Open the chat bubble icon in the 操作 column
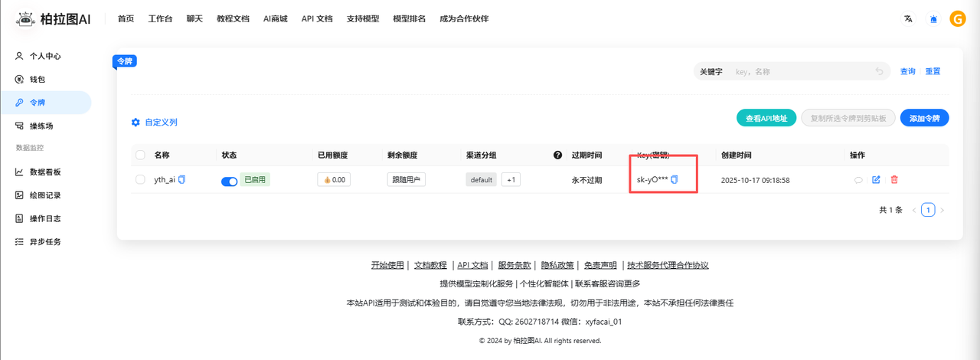 tap(858, 180)
